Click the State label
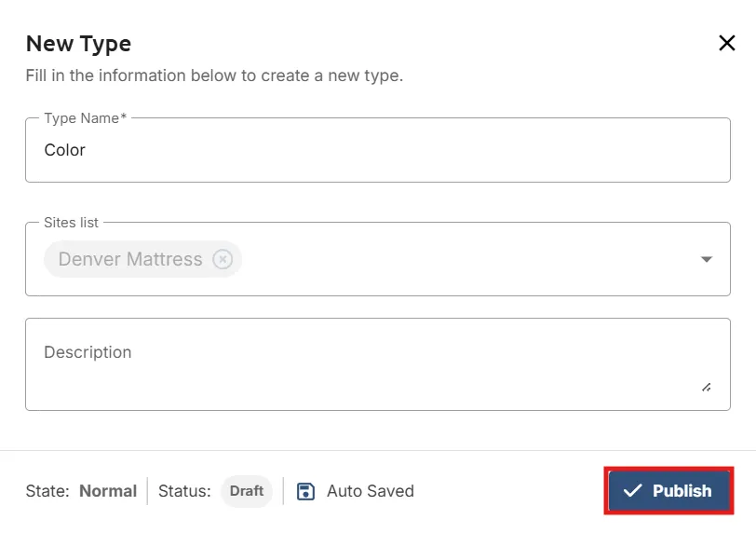The image size is (756, 533). point(47,491)
